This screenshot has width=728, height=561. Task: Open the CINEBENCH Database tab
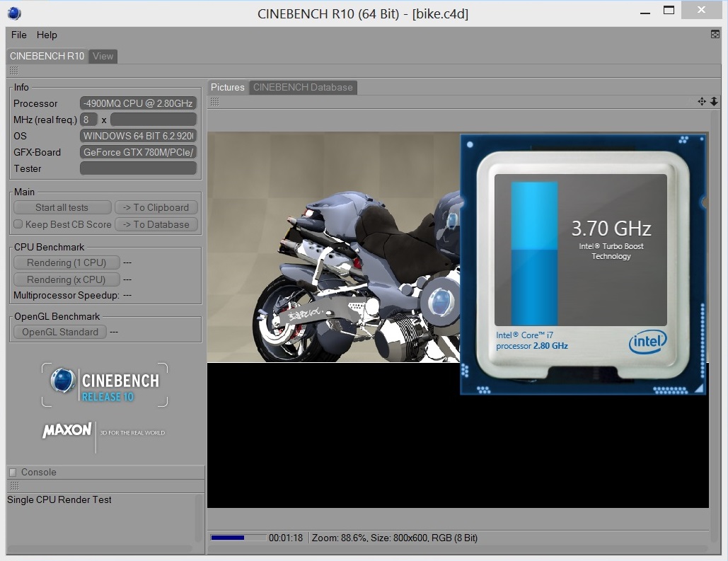pyautogui.click(x=303, y=87)
